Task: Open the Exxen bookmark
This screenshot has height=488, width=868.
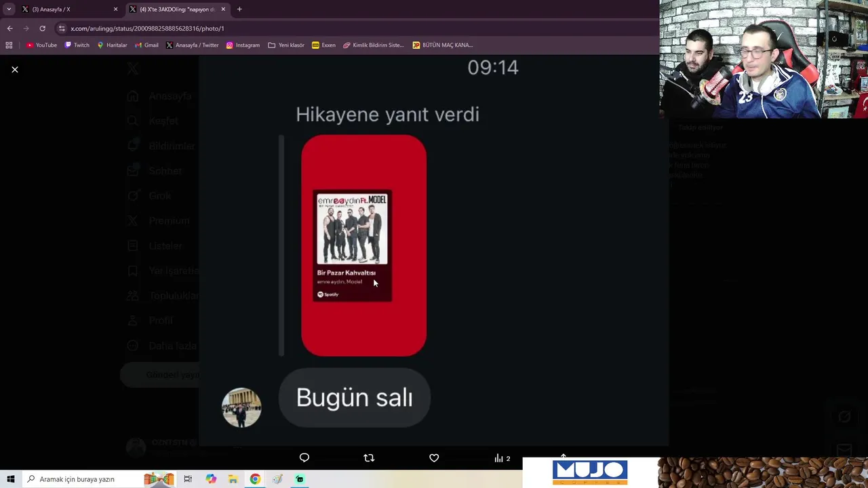Action: (323, 45)
